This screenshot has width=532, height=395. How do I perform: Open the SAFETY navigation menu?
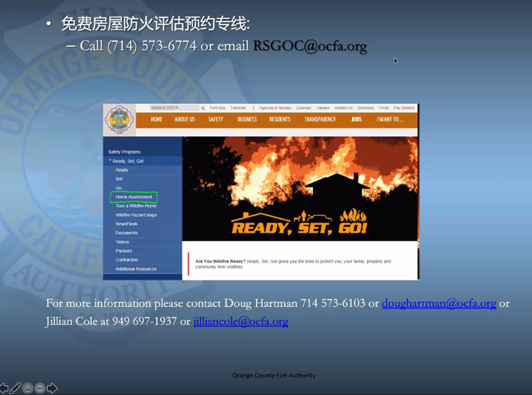pyautogui.click(x=216, y=119)
